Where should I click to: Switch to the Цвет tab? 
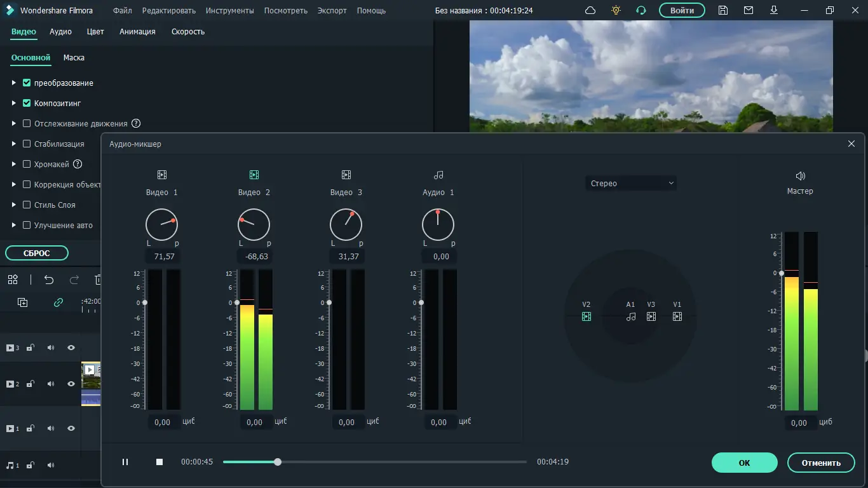click(x=95, y=32)
